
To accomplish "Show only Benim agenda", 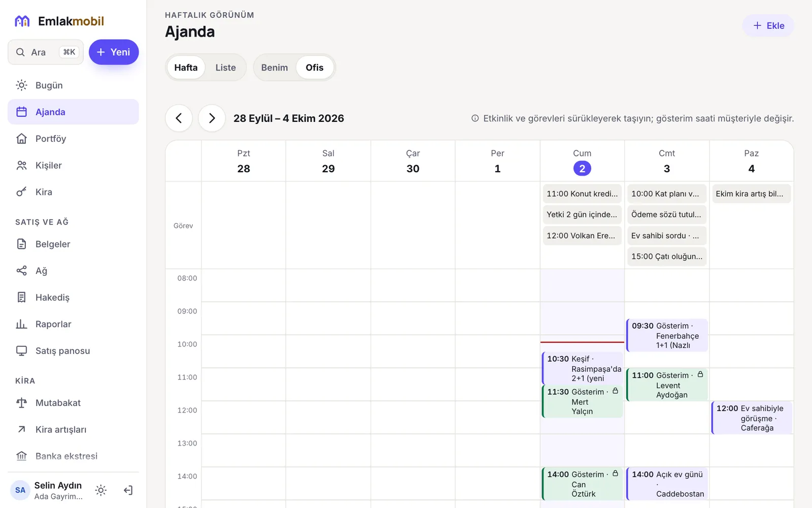I will tap(275, 68).
